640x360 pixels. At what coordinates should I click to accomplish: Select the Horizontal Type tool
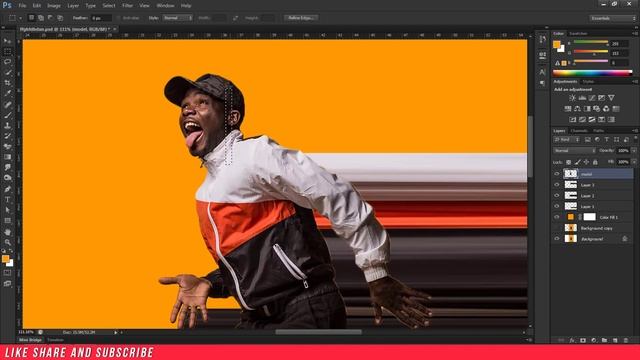point(7,200)
